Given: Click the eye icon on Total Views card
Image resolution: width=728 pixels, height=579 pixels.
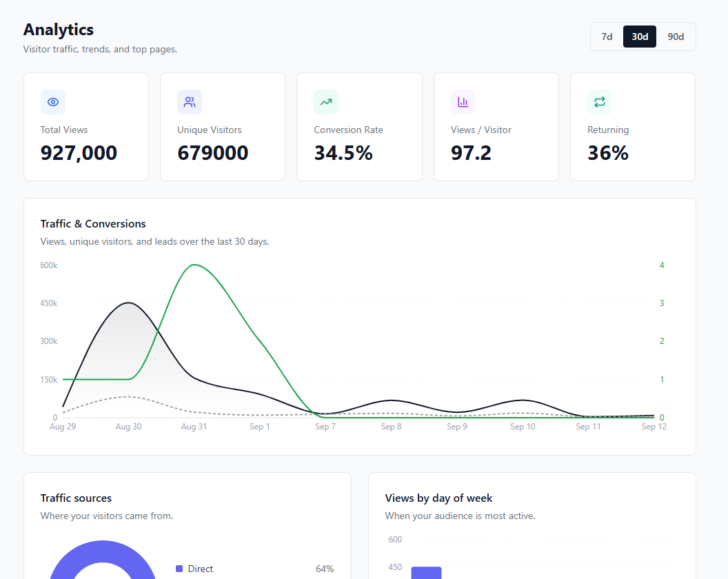Looking at the screenshot, I should 53,102.
